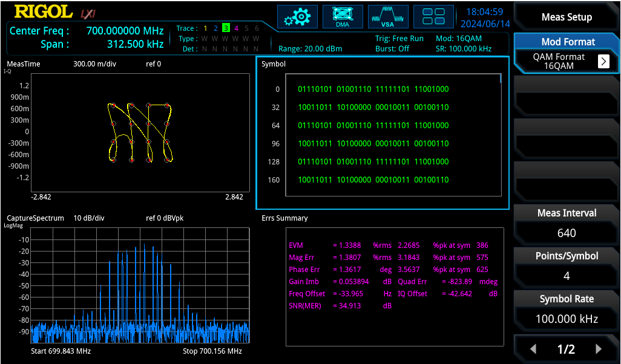Select trace 1 indicator
Viewport: 621px width, 364px height.
point(205,28)
